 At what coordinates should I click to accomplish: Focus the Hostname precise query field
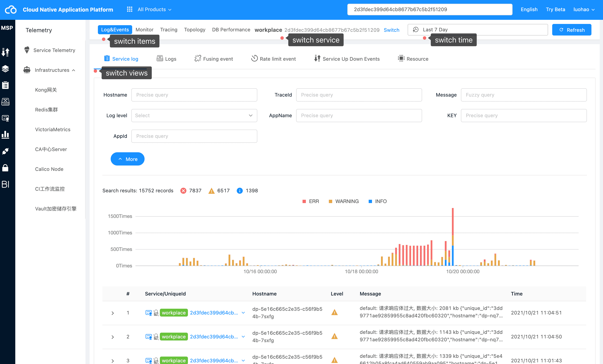(x=194, y=95)
